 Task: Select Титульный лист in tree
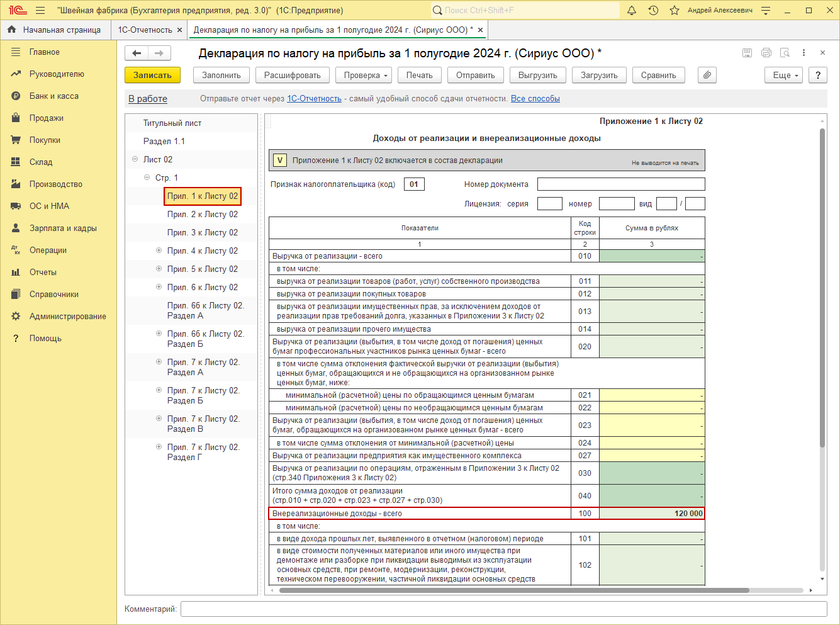(x=172, y=123)
